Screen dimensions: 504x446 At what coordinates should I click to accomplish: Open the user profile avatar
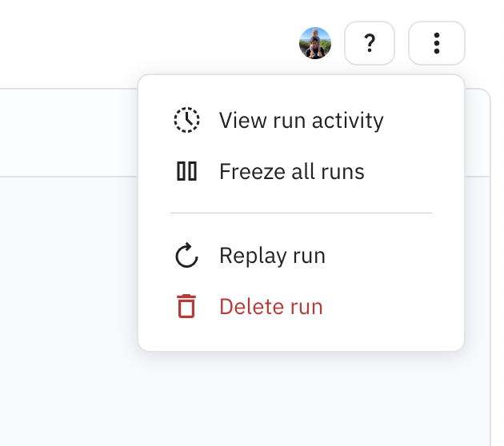[x=315, y=43]
